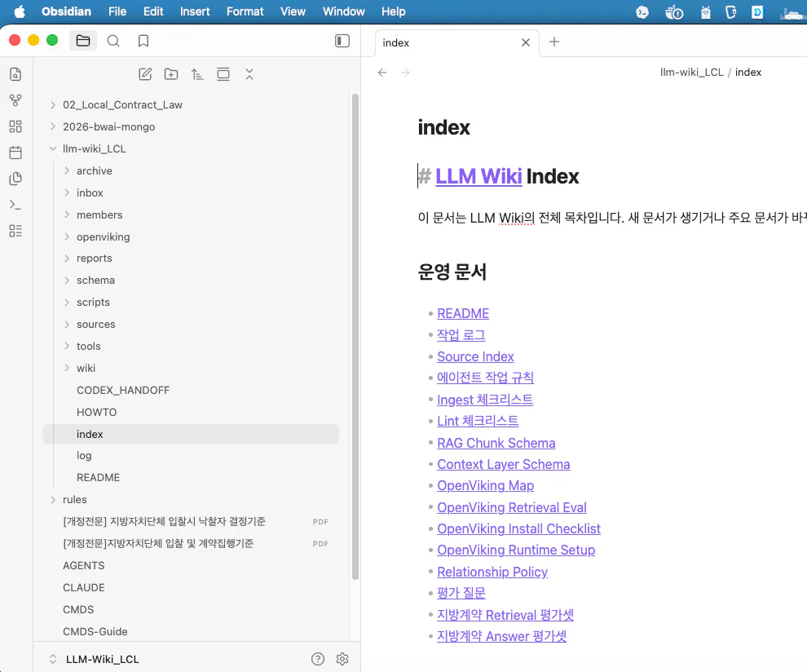
Task: Click auto-reveal current file icon
Action: coord(223,74)
